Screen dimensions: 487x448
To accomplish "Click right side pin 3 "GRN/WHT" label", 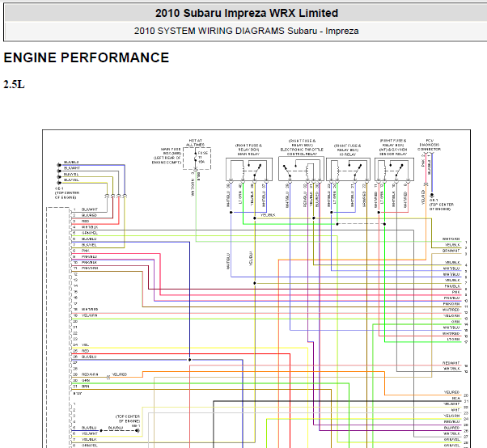I will pos(451,251).
